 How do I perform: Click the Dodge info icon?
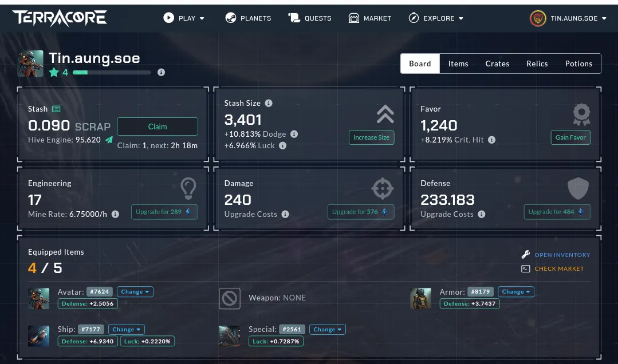point(294,134)
